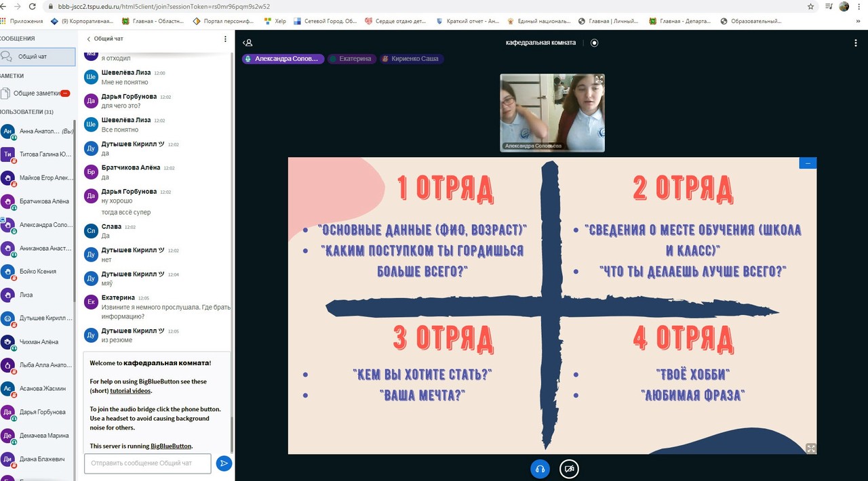Open meeting options three-dot menu
The width and height of the screenshot is (868, 481).
click(856, 43)
